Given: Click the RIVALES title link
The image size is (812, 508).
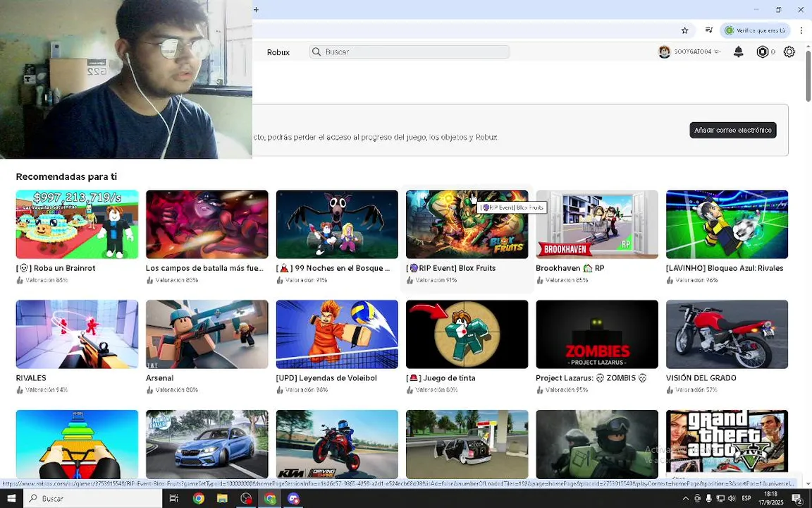Looking at the screenshot, I should [31, 378].
